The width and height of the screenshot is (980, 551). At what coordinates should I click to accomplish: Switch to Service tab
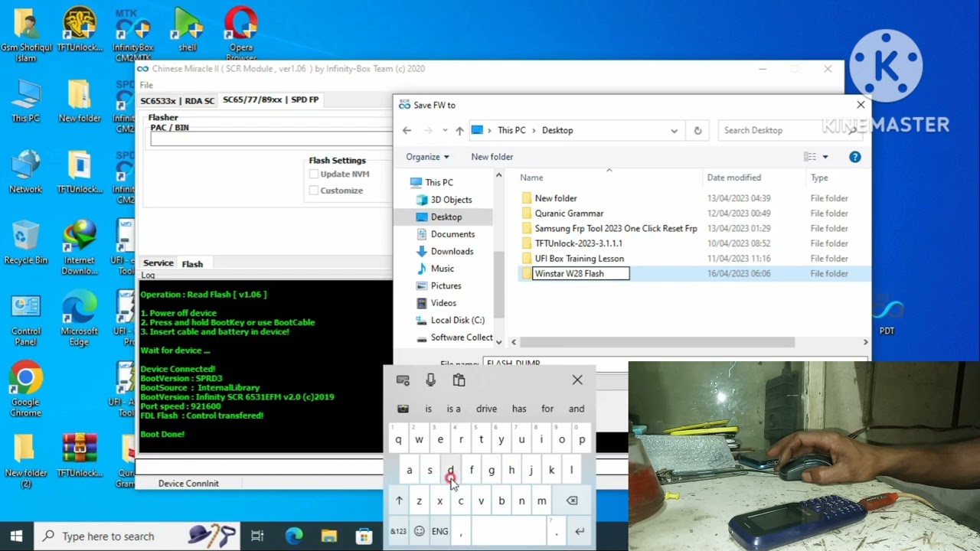158,263
